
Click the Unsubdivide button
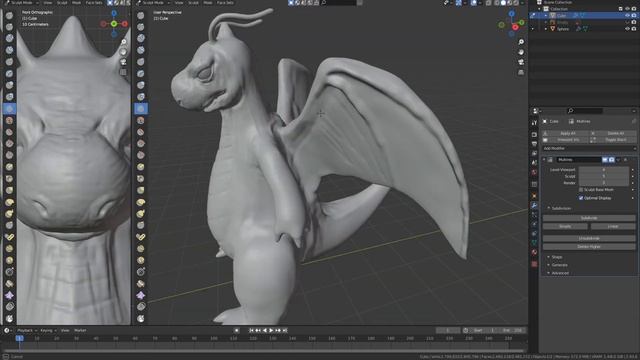pyautogui.click(x=589, y=238)
